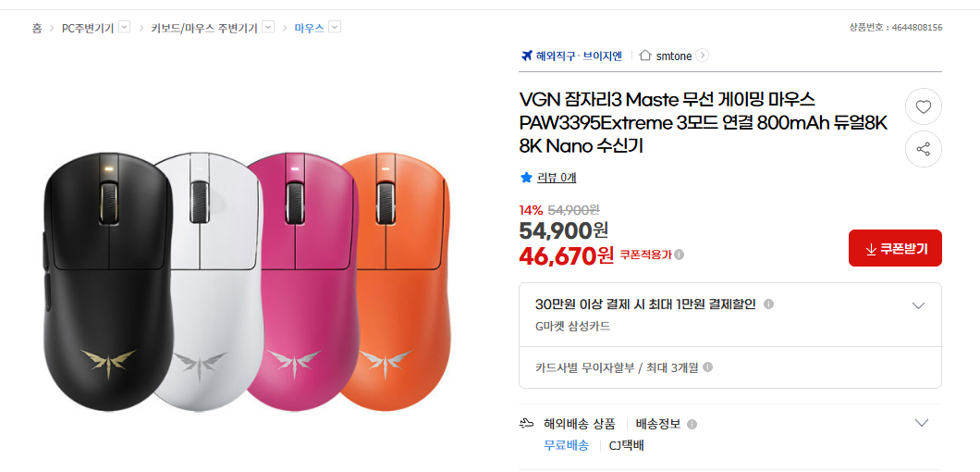Click info icon beside 무이자할부 text
Image resolution: width=980 pixels, height=472 pixels.
click(x=708, y=367)
